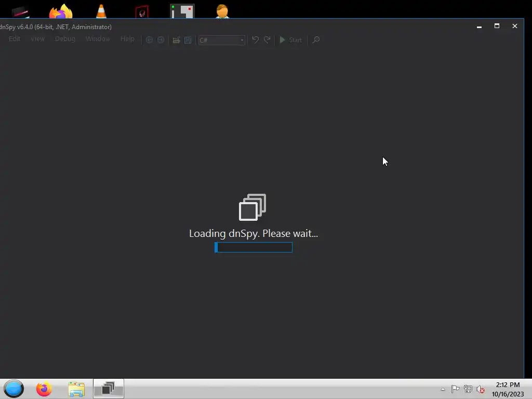Open the Window menu
The image size is (532, 399).
98,39
